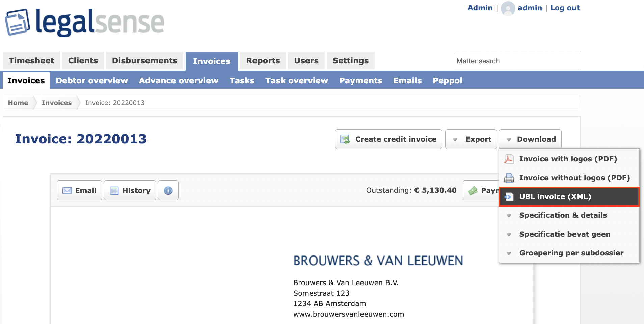Focus the Matter search field
Screen dimensions: 644x324
click(x=517, y=61)
